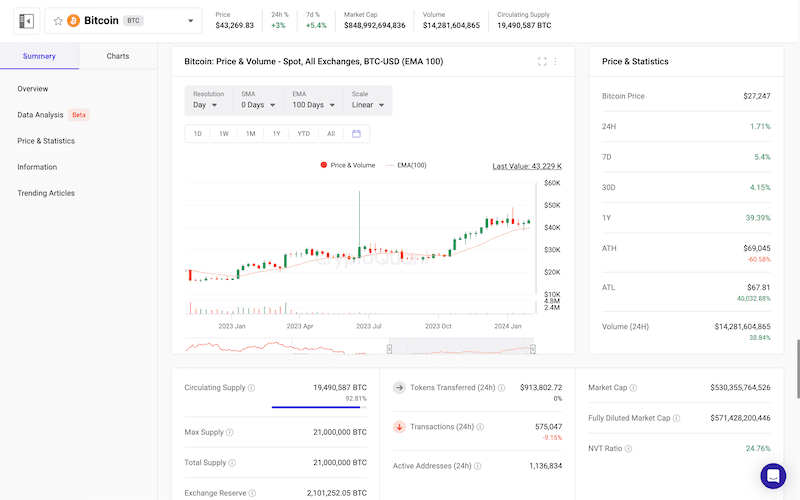Select the 1Y time range

(x=277, y=134)
